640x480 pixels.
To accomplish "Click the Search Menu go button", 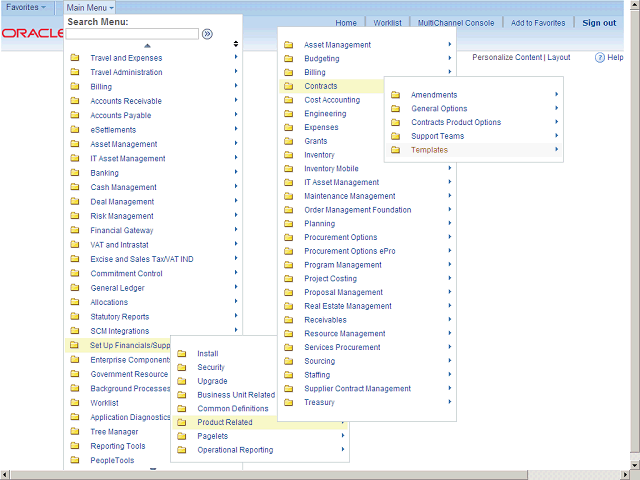I will [207, 34].
